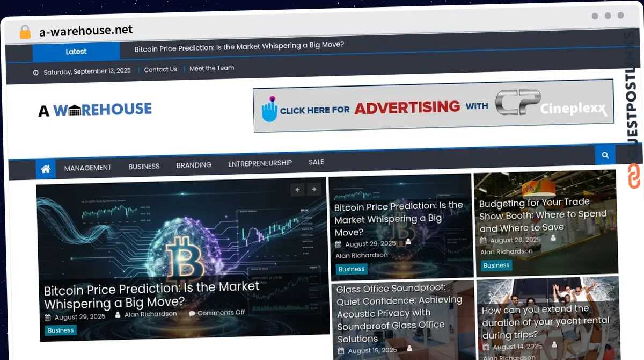This screenshot has width=644, height=360.
Task: Click the A Warehouse logo
Action: (x=95, y=110)
